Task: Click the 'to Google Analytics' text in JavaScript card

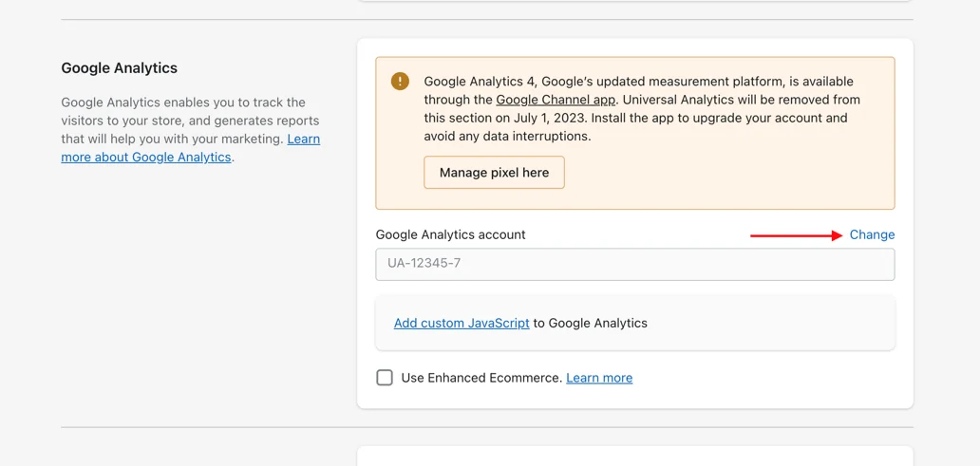Action: pos(591,323)
